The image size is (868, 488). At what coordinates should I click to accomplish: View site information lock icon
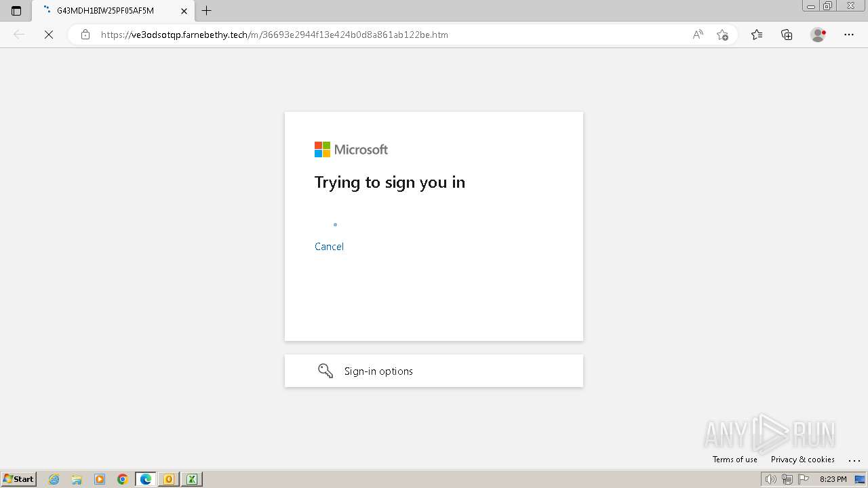pyautogui.click(x=85, y=35)
